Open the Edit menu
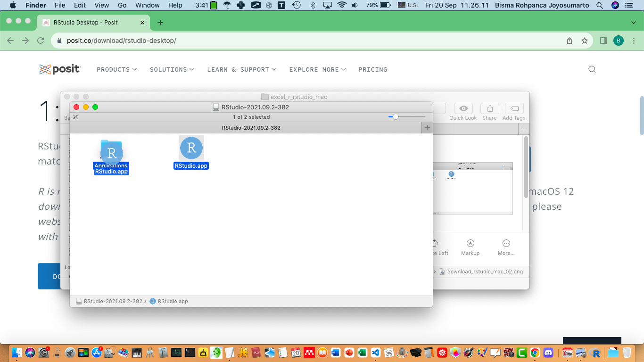 (x=80, y=5)
